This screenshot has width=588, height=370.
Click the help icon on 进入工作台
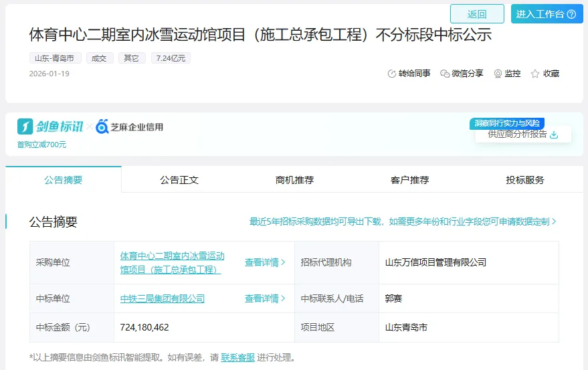click(571, 14)
